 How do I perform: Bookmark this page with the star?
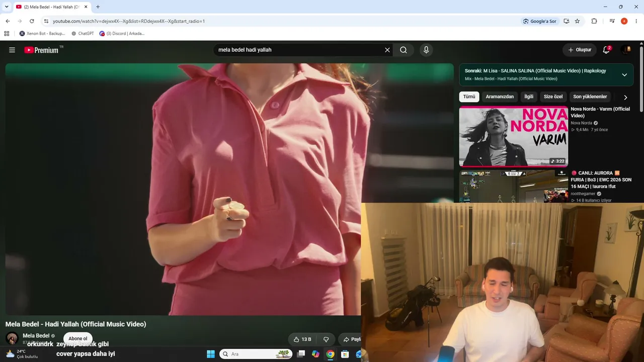(x=577, y=21)
